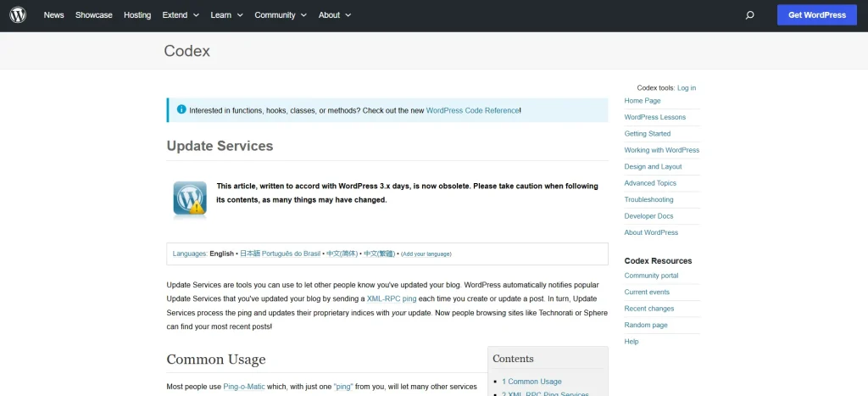Switch to 中文(简体) language version

342,254
